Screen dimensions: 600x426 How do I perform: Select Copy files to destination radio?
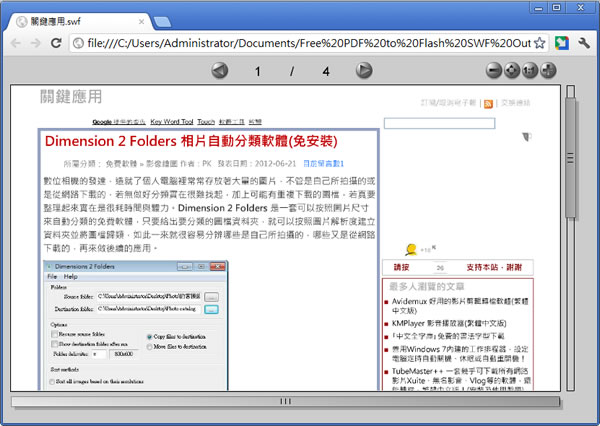(149, 337)
